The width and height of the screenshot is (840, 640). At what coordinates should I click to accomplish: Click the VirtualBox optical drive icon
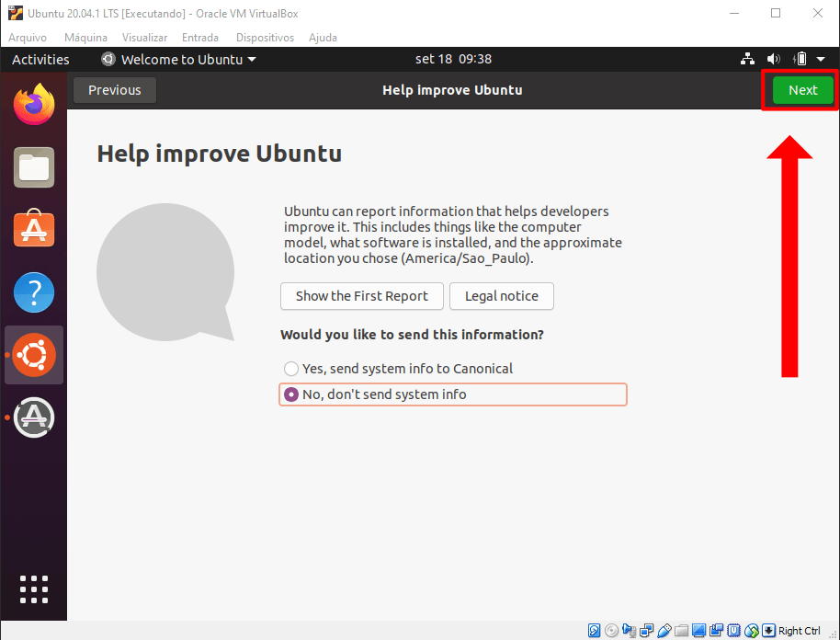pyautogui.click(x=611, y=631)
